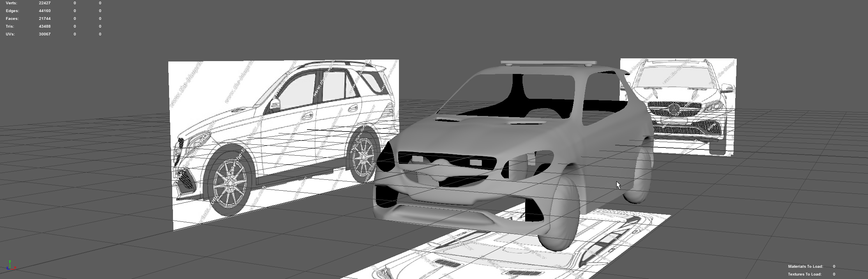868x279 pixels.
Task: Click the Faces label in the HUD
Action: (12, 19)
